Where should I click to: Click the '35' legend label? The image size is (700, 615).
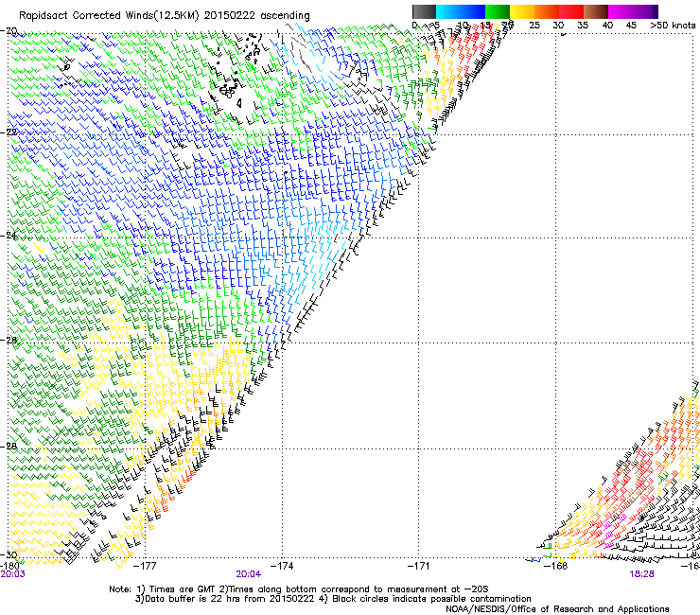coord(583,26)
